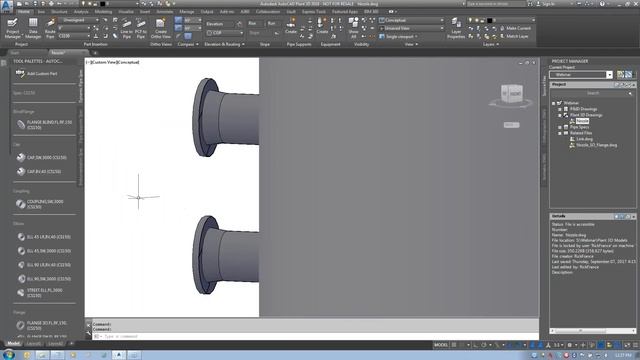The height and width of the screenshot is (360, 640).
Task: Select Nozzle_SO_Flange.dwg in project tree
Action: [x=596, y=145]
